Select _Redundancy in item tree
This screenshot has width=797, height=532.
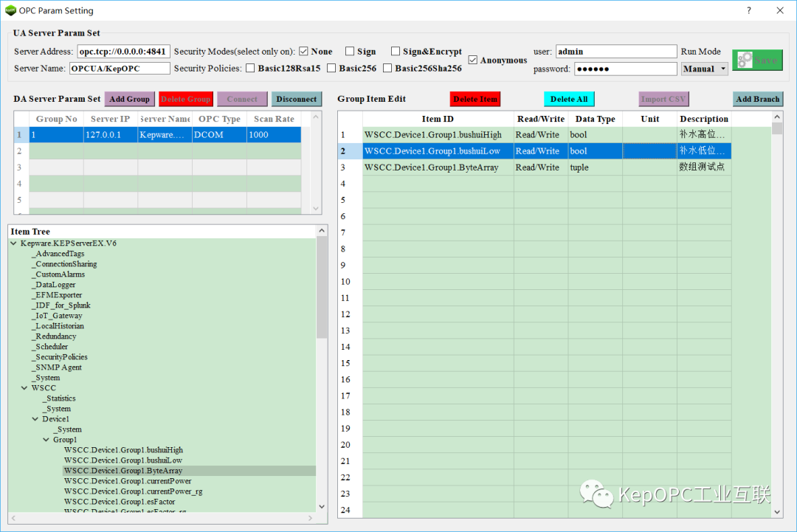point(54,336)
